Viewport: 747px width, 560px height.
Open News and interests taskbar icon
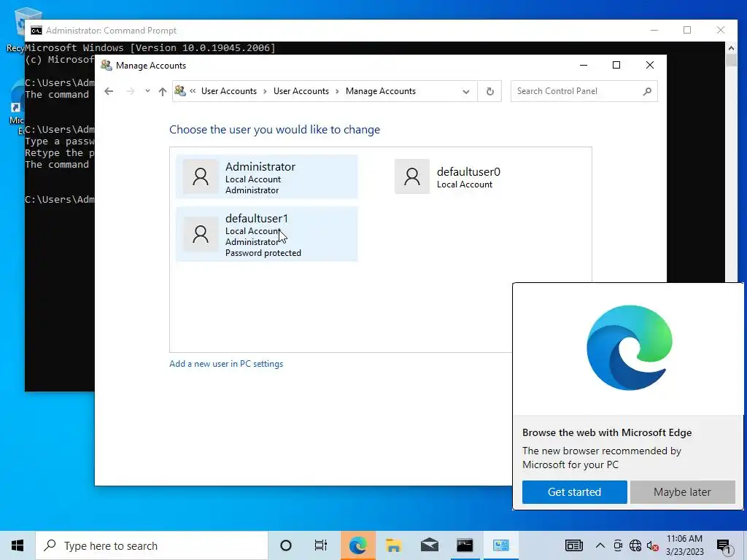click(x=573, y=545)
